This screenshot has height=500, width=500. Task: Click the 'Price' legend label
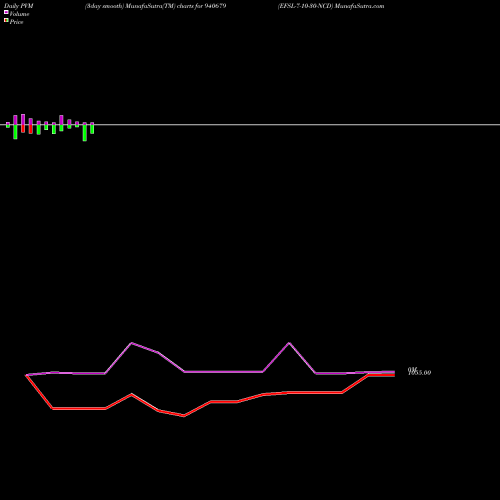(x=16, y=22)
